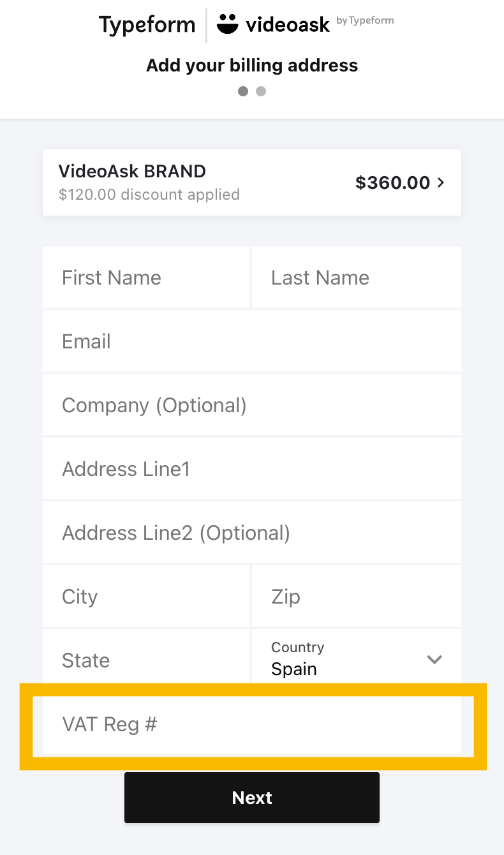
Task: Focus the Last Name field
Action: (357, 277)
